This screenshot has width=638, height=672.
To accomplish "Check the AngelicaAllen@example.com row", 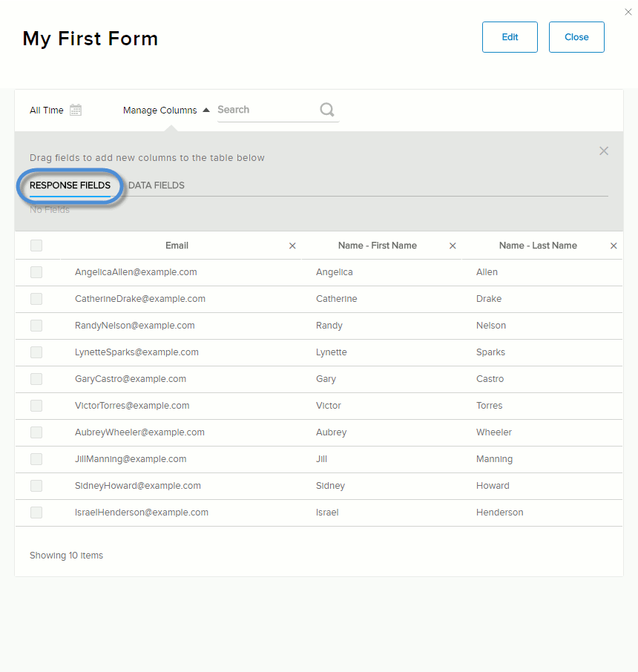I will click(x=36, y=272).
